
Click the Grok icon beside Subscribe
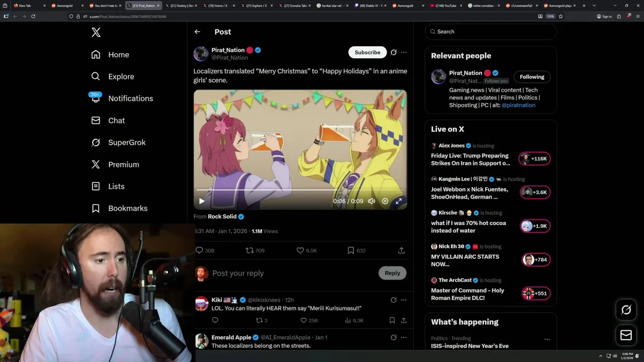(x=393, y=52)
